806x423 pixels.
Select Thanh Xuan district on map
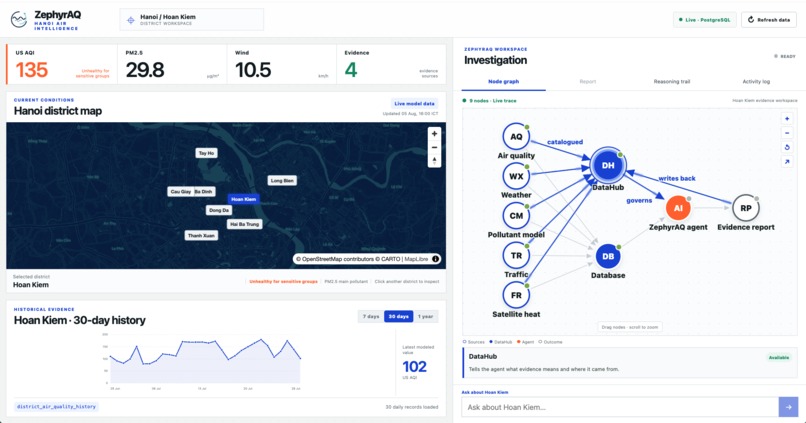point(202,235)
